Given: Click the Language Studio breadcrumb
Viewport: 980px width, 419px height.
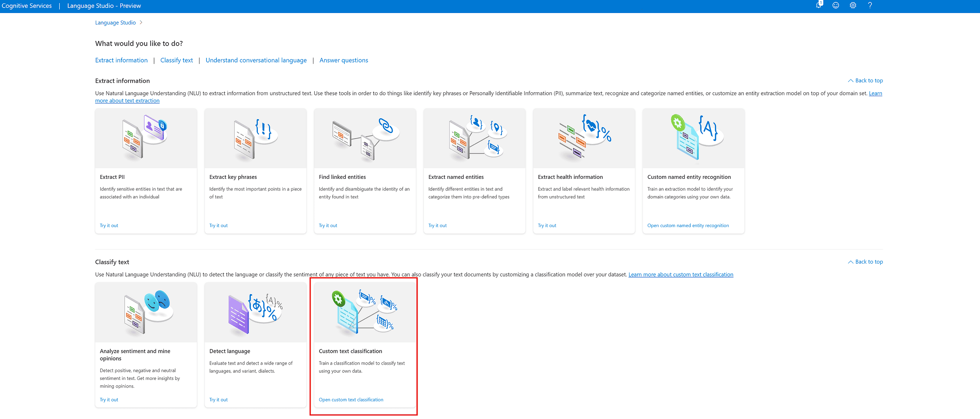Looking at the screenshot, I should pos(115,22).
